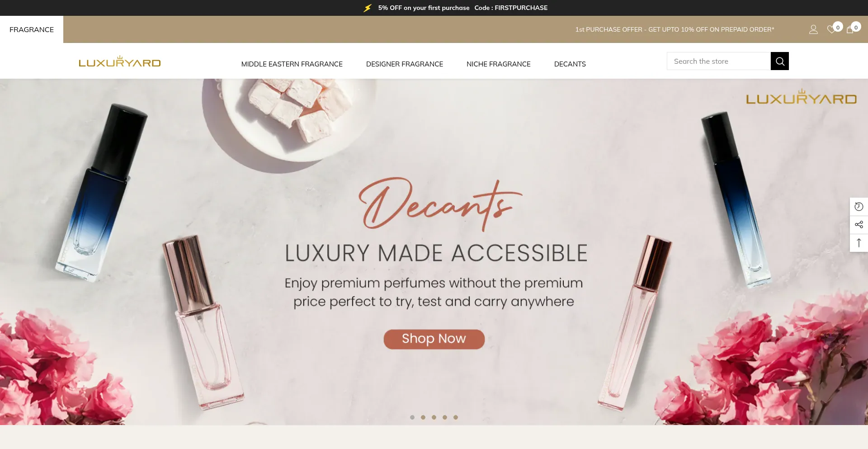Image resolution: width=868 pixels, height=449 pixels.
Task: Open the recently viewed clock icon
Action: (859, 207)
